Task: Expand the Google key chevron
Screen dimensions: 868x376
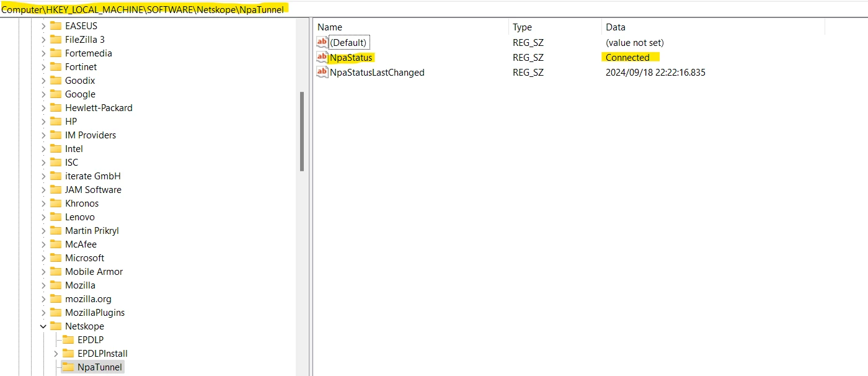Action: click(43, 94)
